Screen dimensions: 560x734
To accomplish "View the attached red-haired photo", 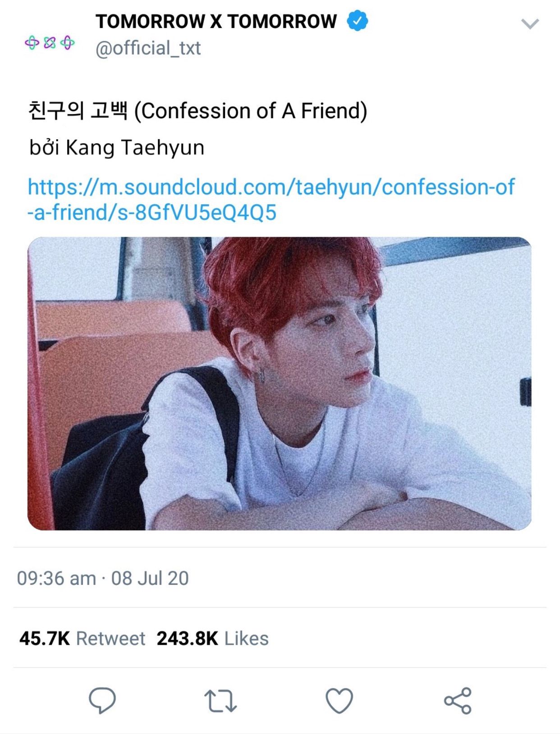I will 279,383.
